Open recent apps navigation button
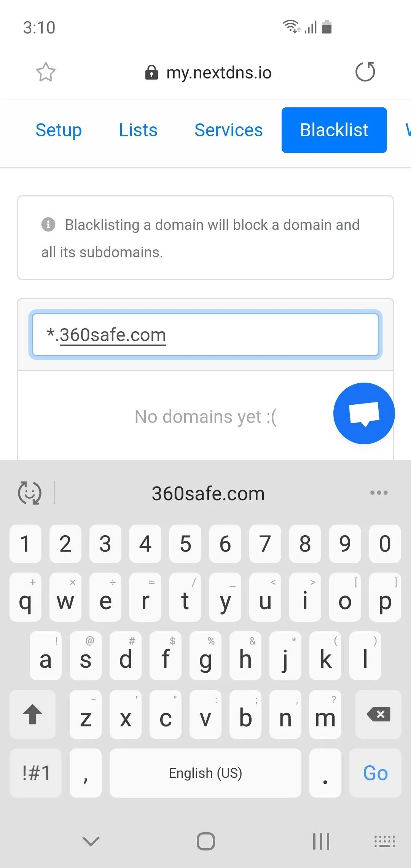The image size is (411, 868). (x=321, y=841)
